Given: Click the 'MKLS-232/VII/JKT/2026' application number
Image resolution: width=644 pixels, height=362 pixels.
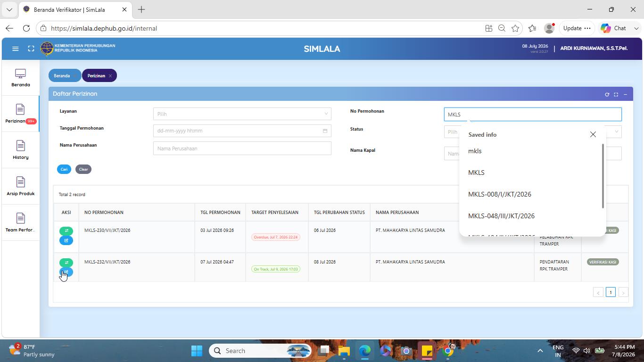Looking at the screenshot, I should tap(107, 262).
